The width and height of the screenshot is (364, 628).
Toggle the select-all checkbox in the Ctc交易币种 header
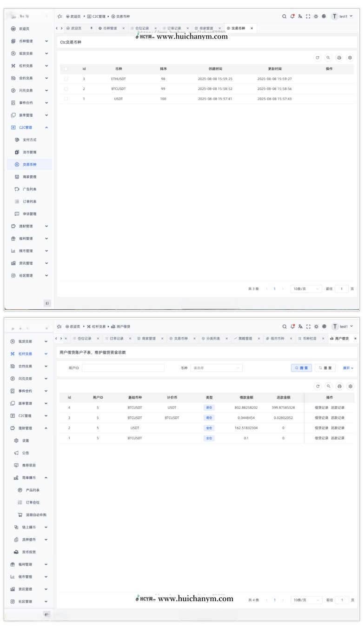point(66,69)
